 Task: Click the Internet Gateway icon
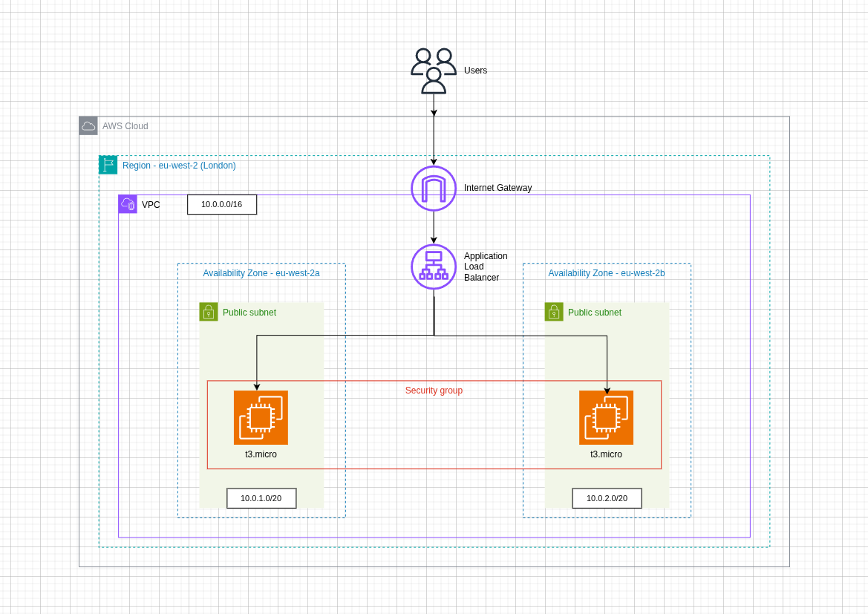434,189
